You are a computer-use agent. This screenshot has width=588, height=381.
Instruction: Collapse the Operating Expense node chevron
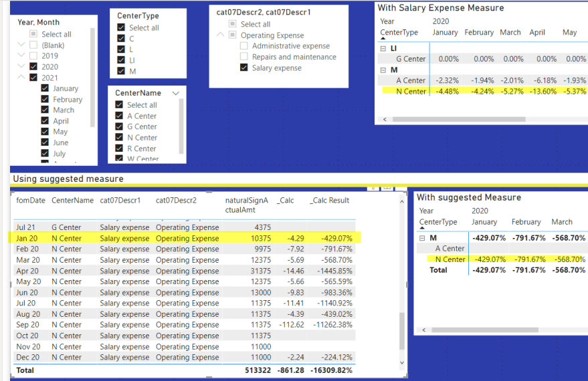[x=221, y=35]
